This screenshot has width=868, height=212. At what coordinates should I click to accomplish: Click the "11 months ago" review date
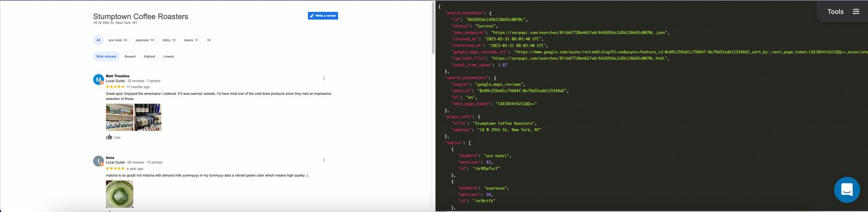tap(138, 87)
